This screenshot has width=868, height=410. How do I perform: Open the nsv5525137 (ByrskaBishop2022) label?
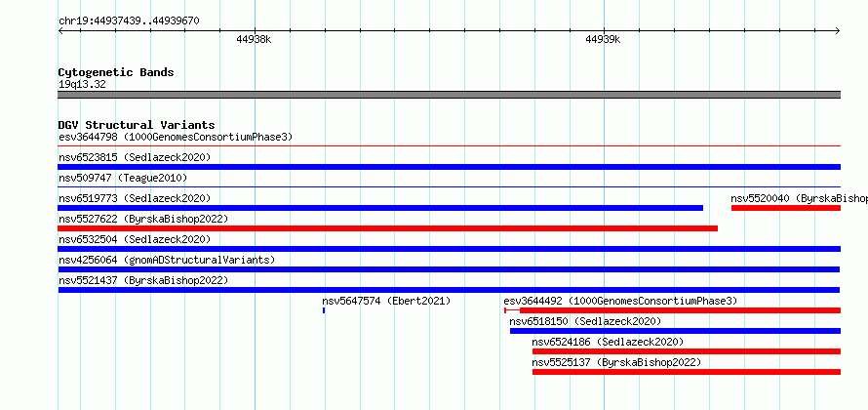coord(616,362)
